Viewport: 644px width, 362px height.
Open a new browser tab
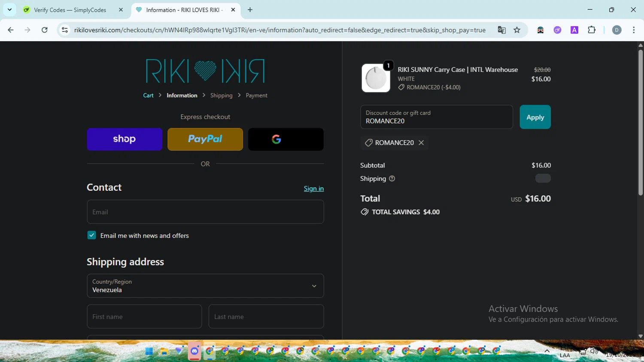tap(250, 10)
